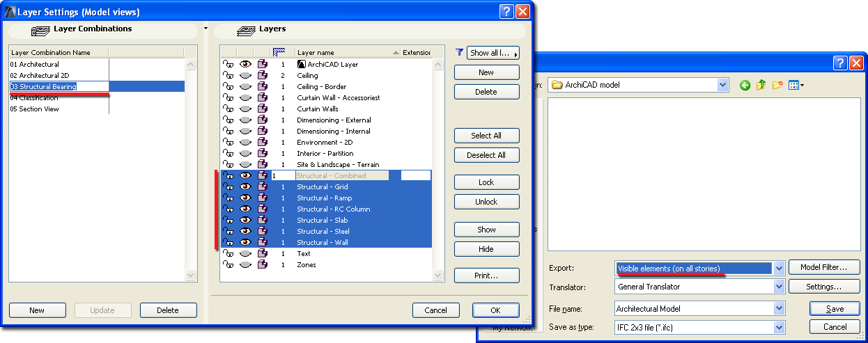Click the layer filter funnel icon
The width and height of the screenshot is (868, 343).
pos(459,52)
